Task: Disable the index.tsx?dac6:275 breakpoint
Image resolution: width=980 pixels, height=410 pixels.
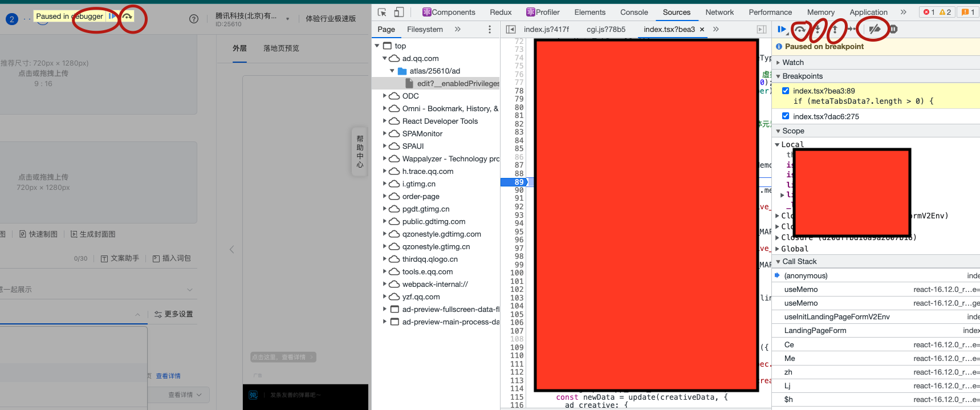Action: click(786, 116)
